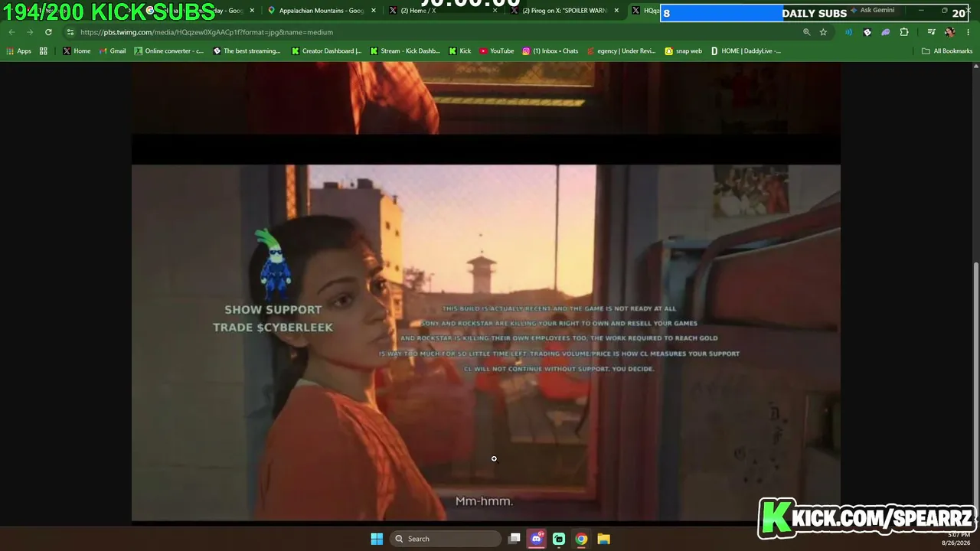980x551 pixels.
Task: Open the Creator Dashboard bookmark
Action: 326,51
